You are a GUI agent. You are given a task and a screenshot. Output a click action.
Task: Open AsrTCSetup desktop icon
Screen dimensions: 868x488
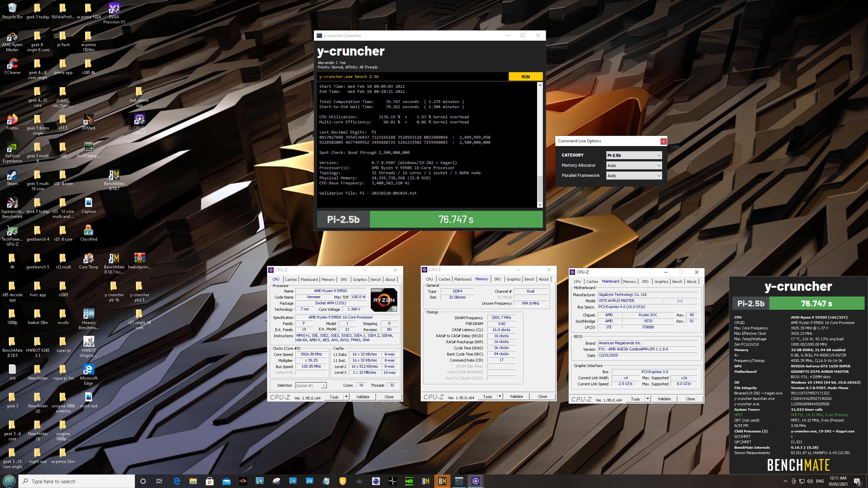click(x=88, y=150)
